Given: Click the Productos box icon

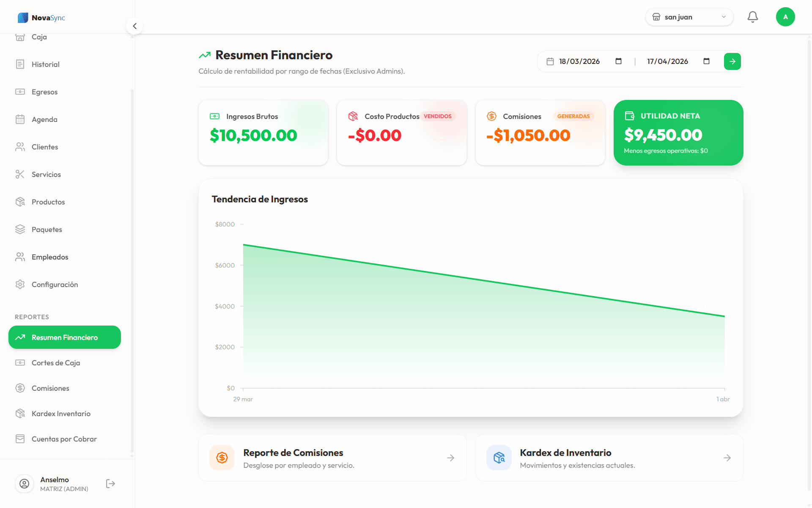Looking at the screenshot, I should click(x=20, y=202).
